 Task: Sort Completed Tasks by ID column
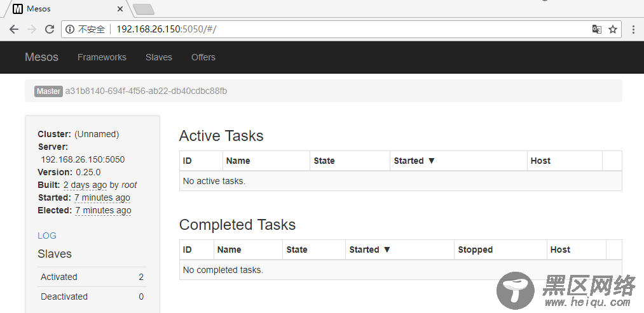click(x=188, y=250)
